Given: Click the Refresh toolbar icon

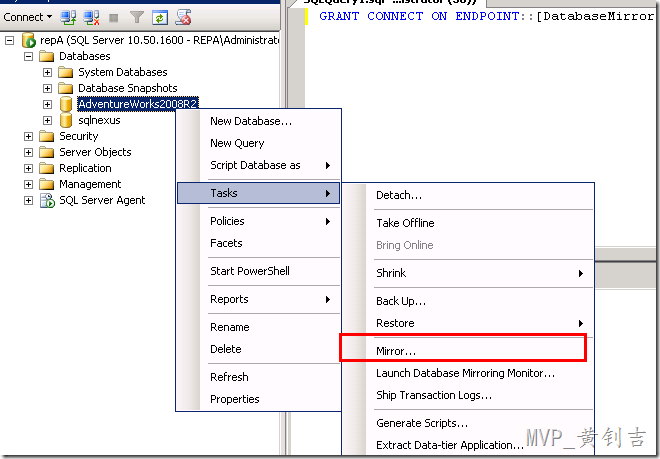Looking at the screenshot, I should pos(160,18).
